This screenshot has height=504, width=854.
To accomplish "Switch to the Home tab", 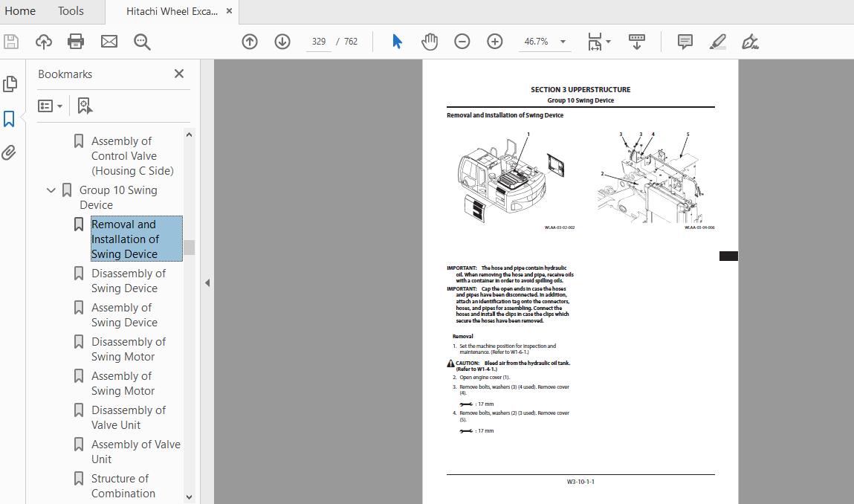I will pos(20,11).
